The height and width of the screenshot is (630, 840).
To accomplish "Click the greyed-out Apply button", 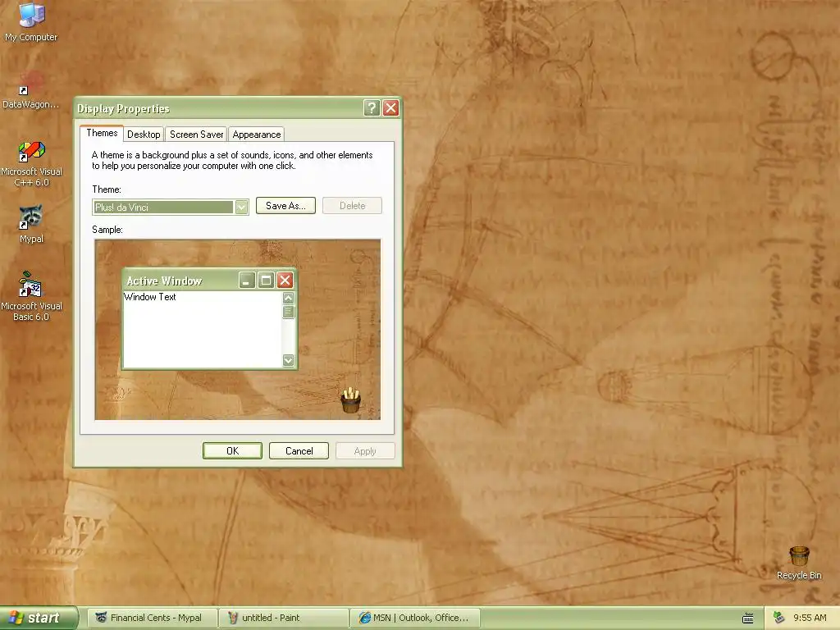I will (365, 451).
